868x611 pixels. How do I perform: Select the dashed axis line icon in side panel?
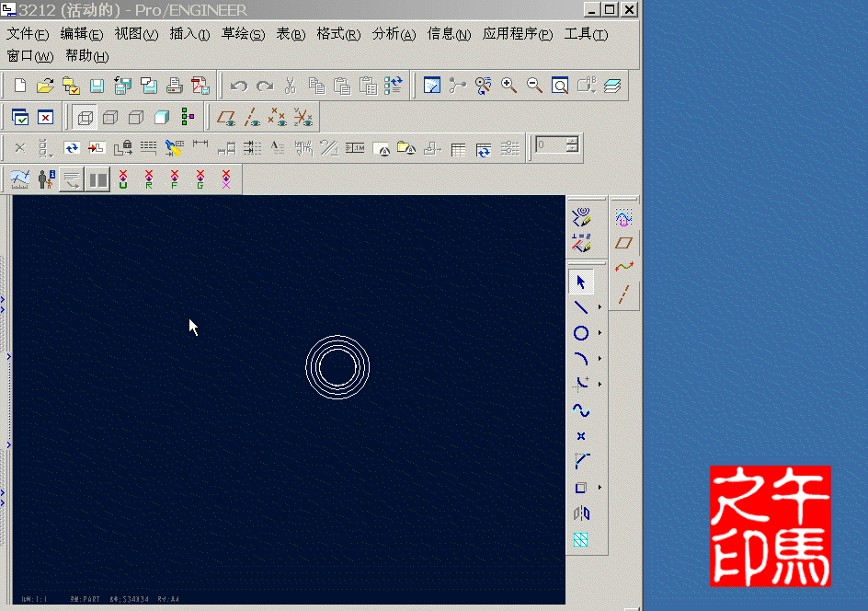coord(623,294)
